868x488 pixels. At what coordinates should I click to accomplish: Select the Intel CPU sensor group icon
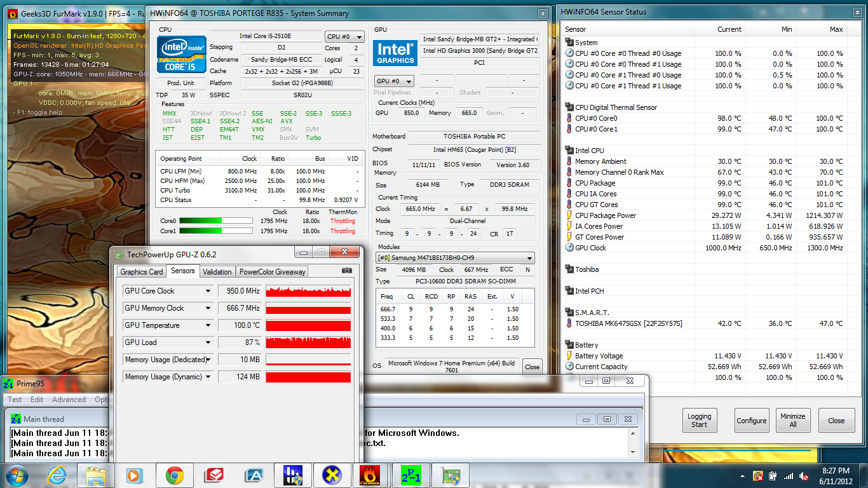[569, 151]
